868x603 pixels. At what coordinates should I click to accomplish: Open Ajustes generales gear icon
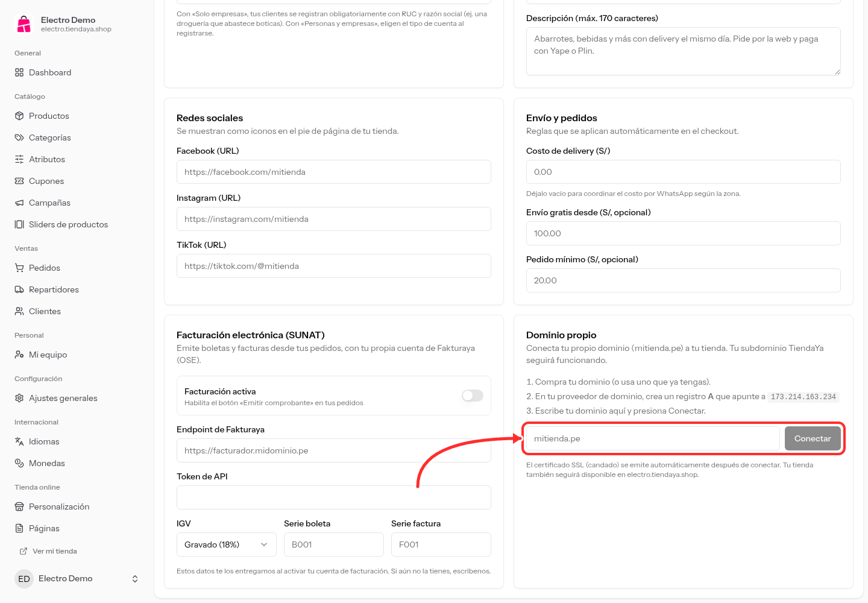(19, 398)
